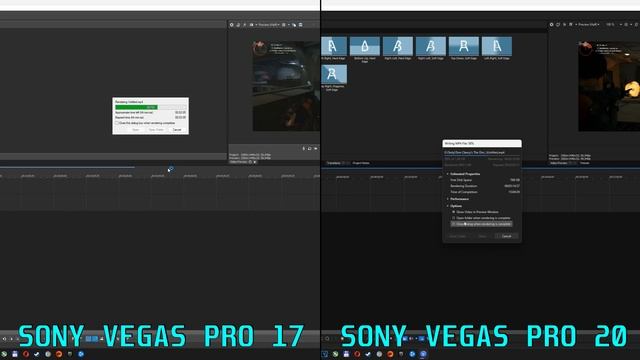Screen dimensions: 640x360
Task: Click external monitor icon in Vegas Pro 17 preview
Action: pos(238,25)
